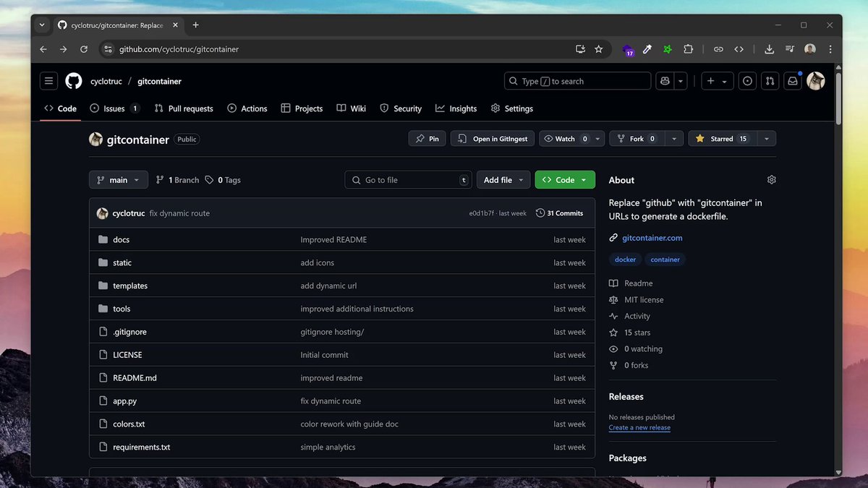Click the eyedropper extension icon
This screenshot has height=488, width=868.
[x=647, y=49]
